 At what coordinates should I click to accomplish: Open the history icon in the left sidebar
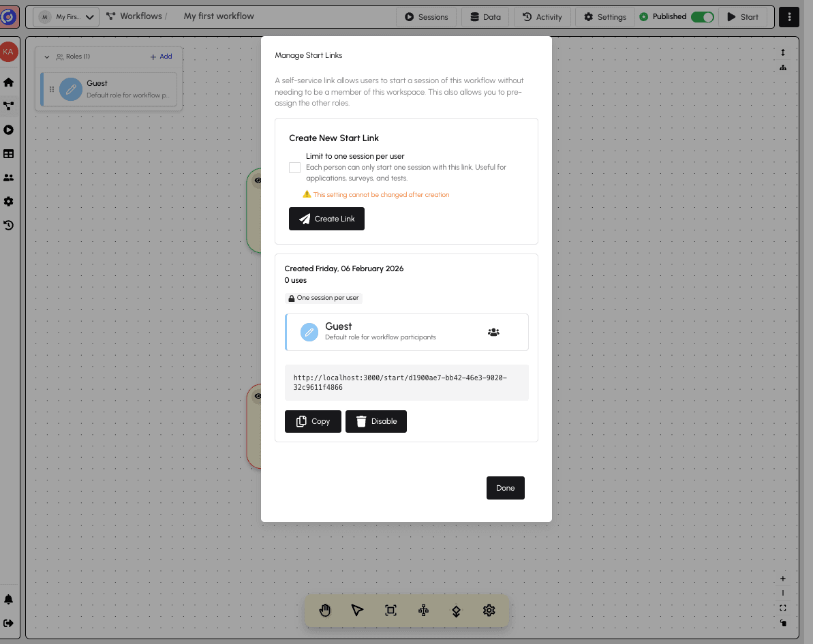click(9, 225)
